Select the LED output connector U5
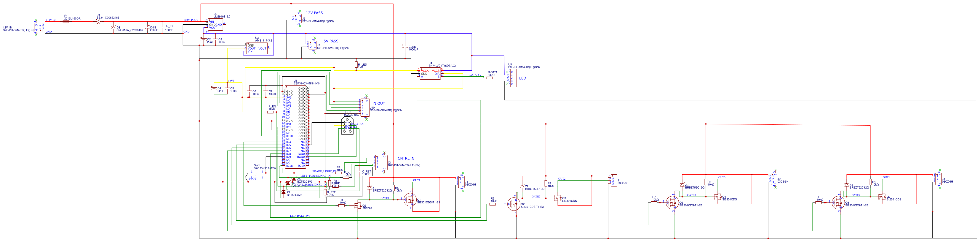The width and height of the screenshot is (980, 242). click(x=512, y=78)
